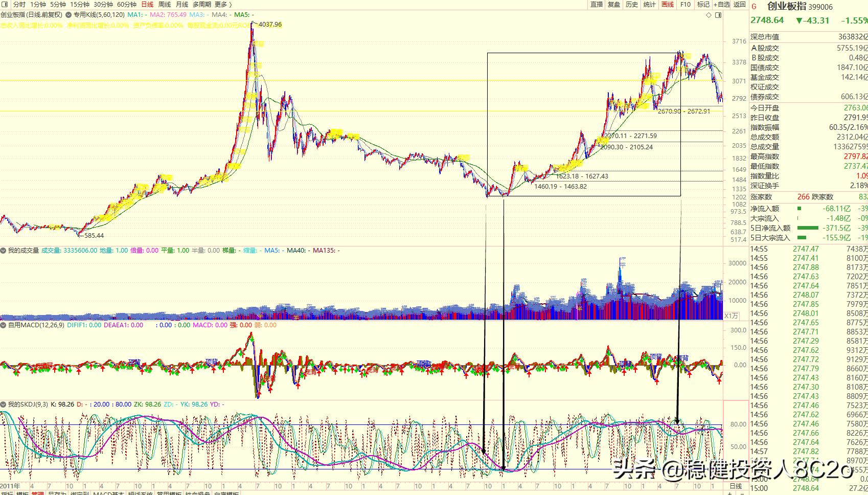Select the 日线 daily period

tap(147, 4)
